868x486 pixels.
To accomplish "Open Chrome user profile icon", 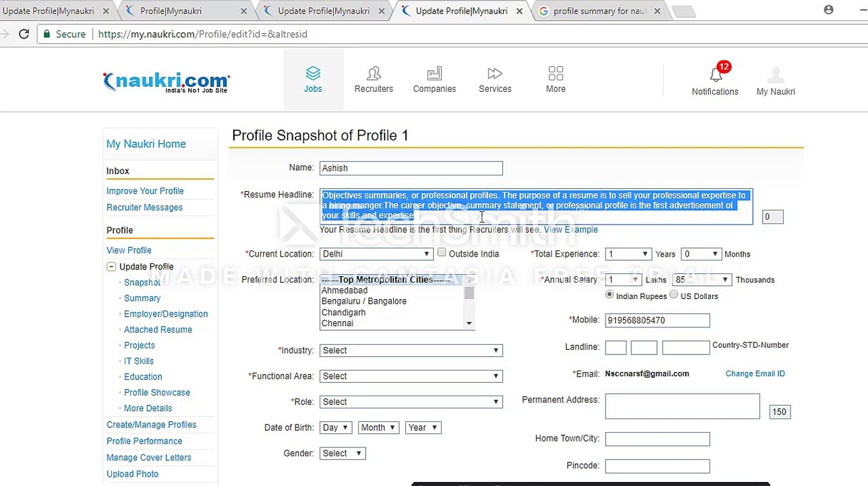I will click(x=828, y=10).
